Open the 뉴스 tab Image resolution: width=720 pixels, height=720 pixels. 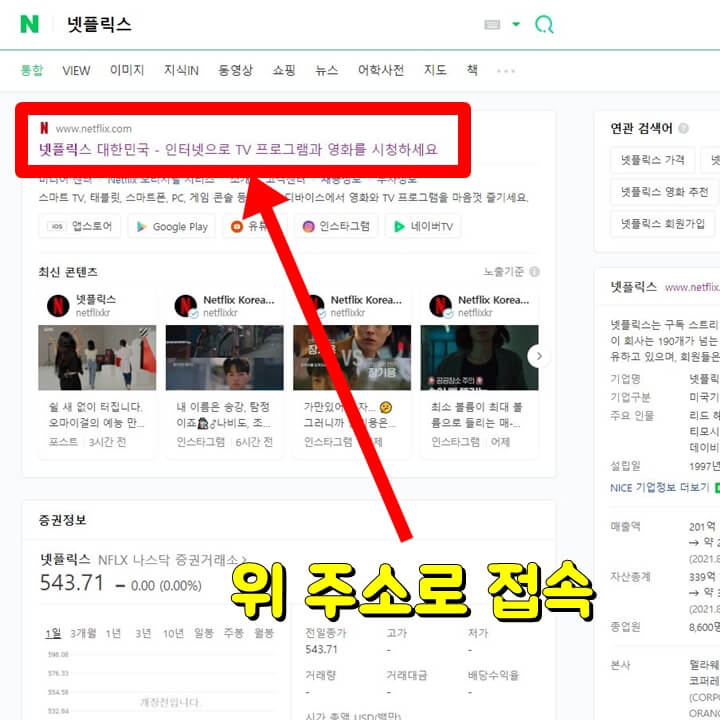click(x=326, y=70)
